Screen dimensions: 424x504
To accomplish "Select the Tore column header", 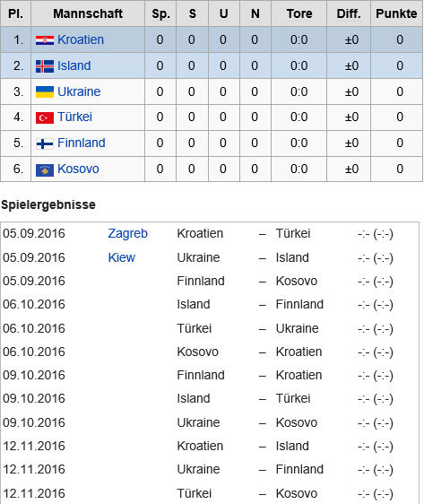I will (299, 13).
